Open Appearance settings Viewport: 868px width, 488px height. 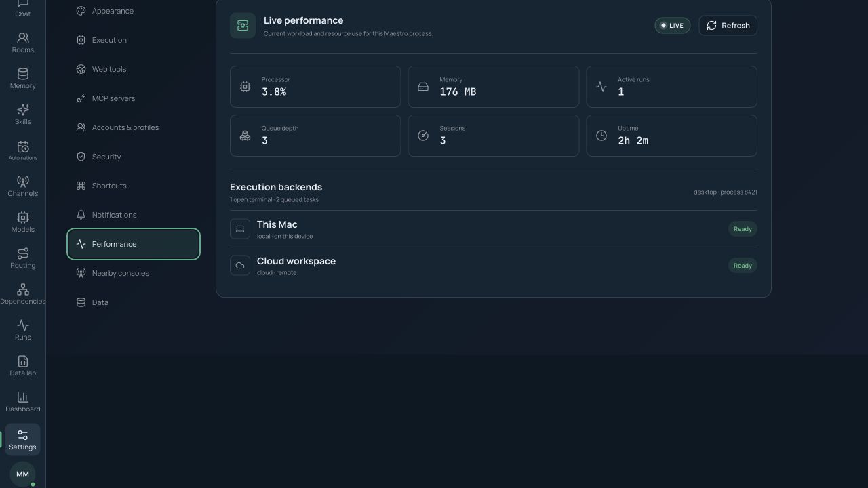[134, 11]
